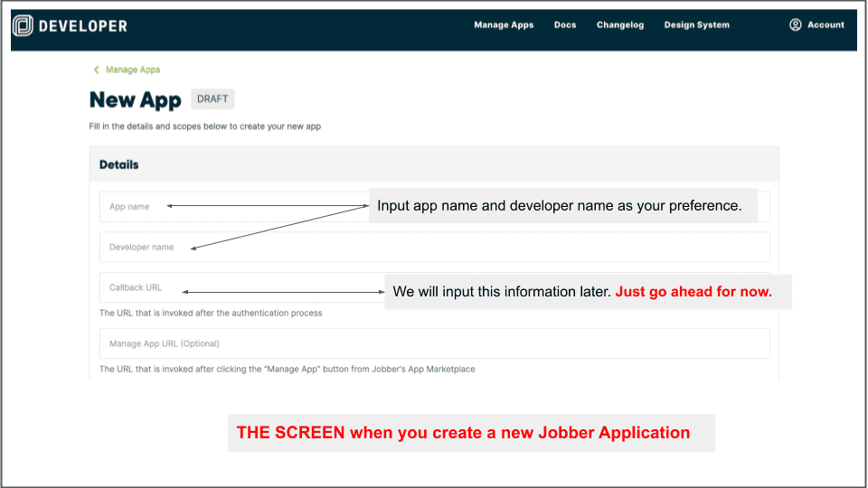Click the New App page heading
Image resolution: width=868 pixels, height=488 pixels.
click(x=136, y=100)
